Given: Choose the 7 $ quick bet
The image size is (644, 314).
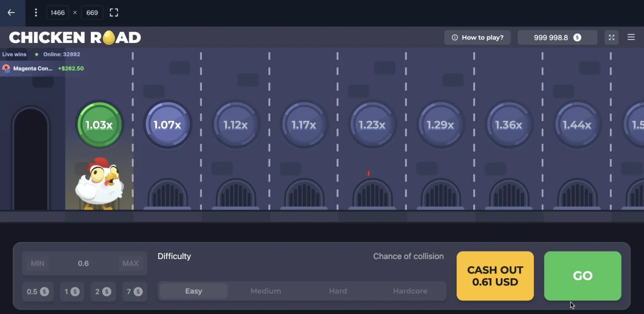Looking at the screenshot, I should 135,292.
